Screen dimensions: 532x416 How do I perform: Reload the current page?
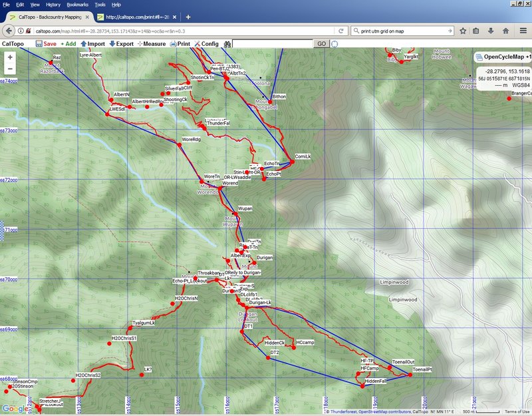click(x=340, y=31)
